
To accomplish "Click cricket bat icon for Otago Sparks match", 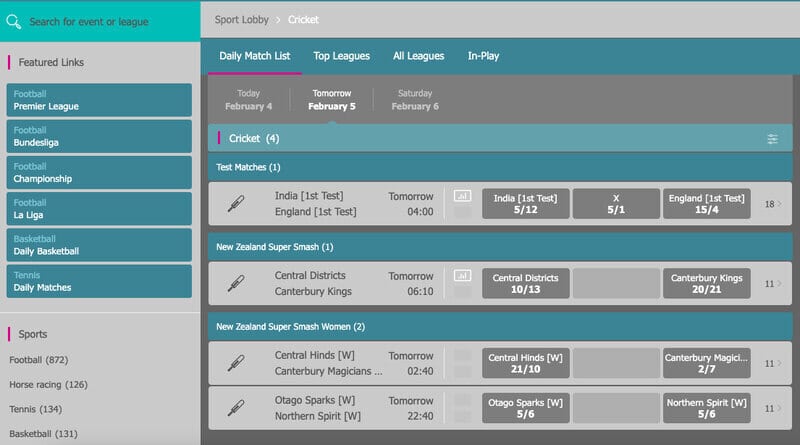I will (x=236, y=408).
